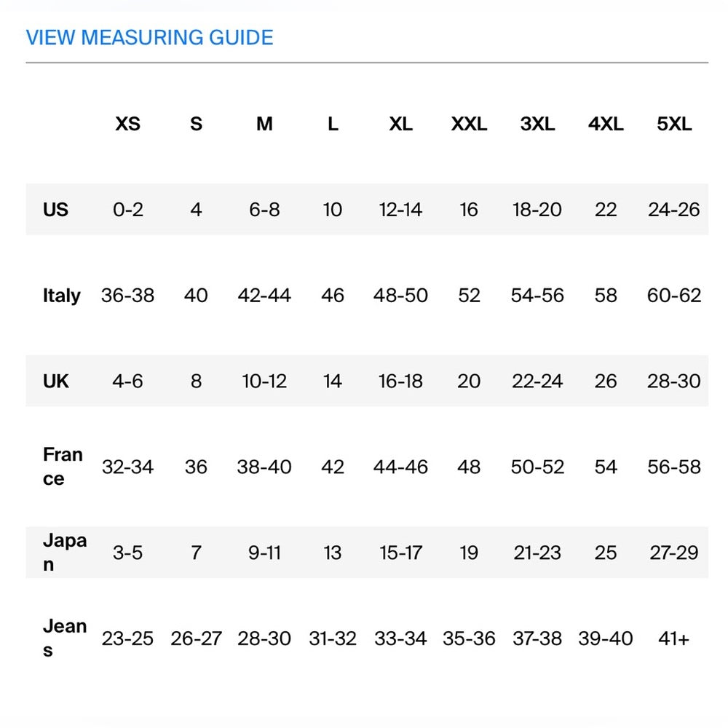Select the M size column header
This screenshot has width=728, height=728.
264,124
